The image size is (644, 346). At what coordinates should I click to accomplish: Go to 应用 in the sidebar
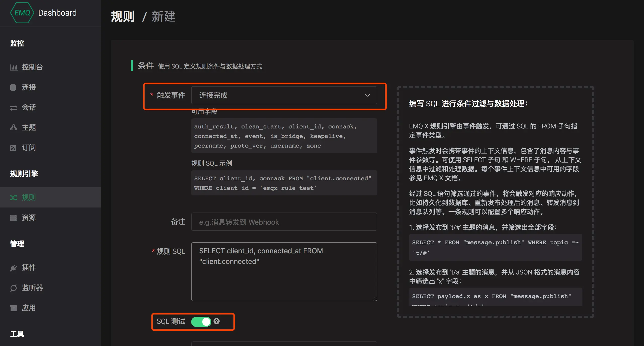pos(29,308)
